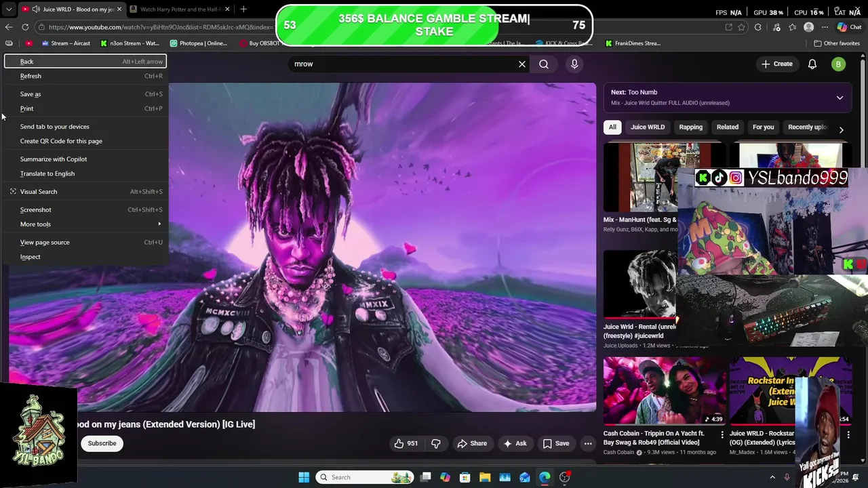Open the Stream – Aircast bookmark
Viewport: 868px width, 488px height.
(65, 43)
